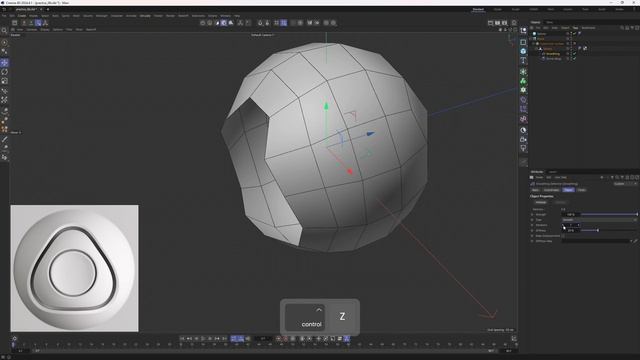Toggle the top Sphere enable checkmark

[x=574, y=33]
